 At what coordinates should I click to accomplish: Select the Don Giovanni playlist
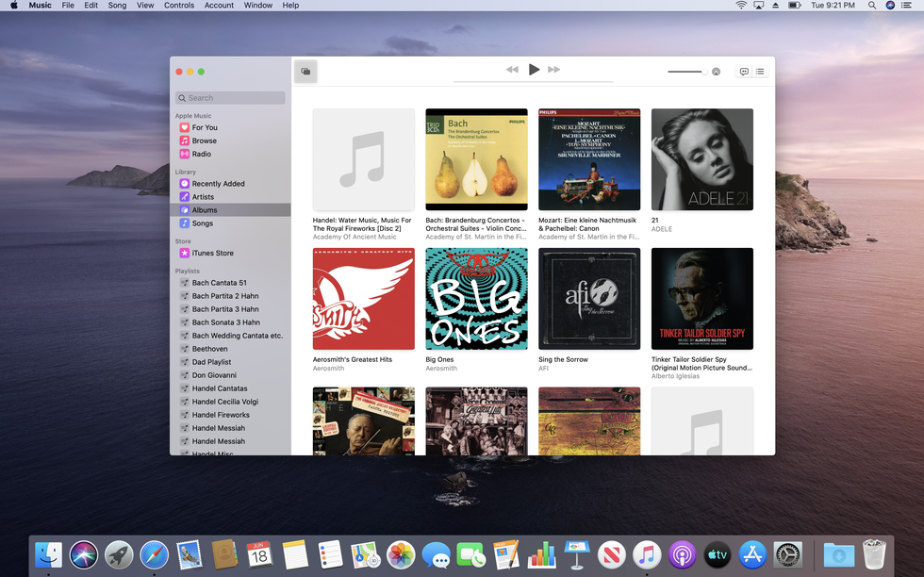pyautogui.click(x=213, y=375)
